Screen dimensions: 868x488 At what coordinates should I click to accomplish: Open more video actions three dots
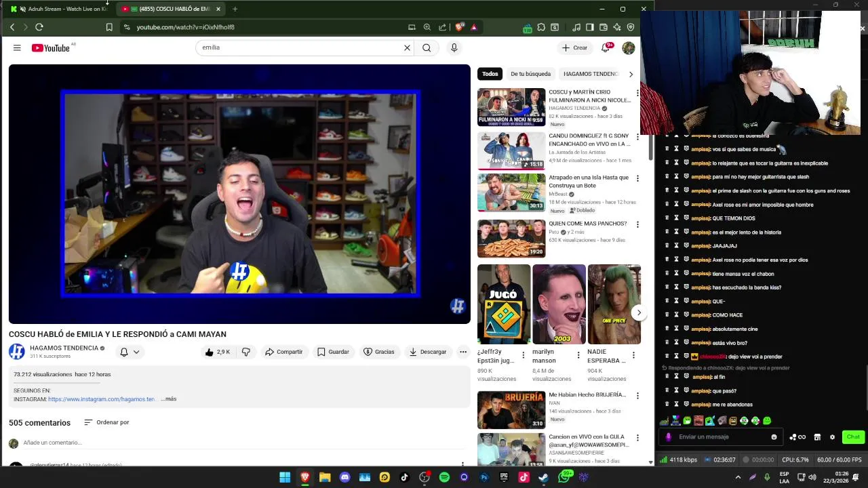point(463,352)
